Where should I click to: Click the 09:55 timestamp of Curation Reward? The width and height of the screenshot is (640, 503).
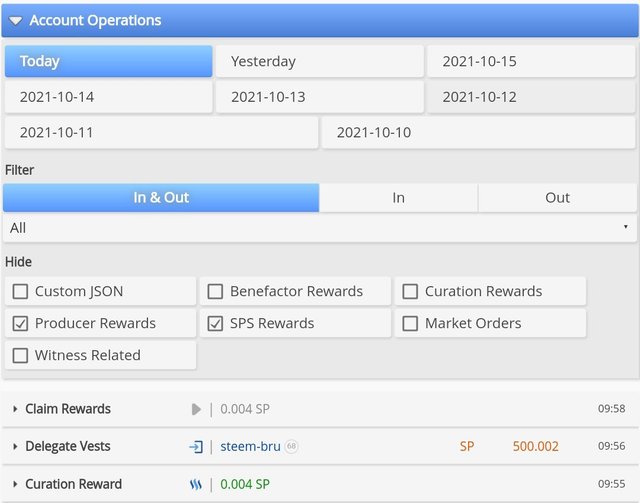tap(611, 484)
